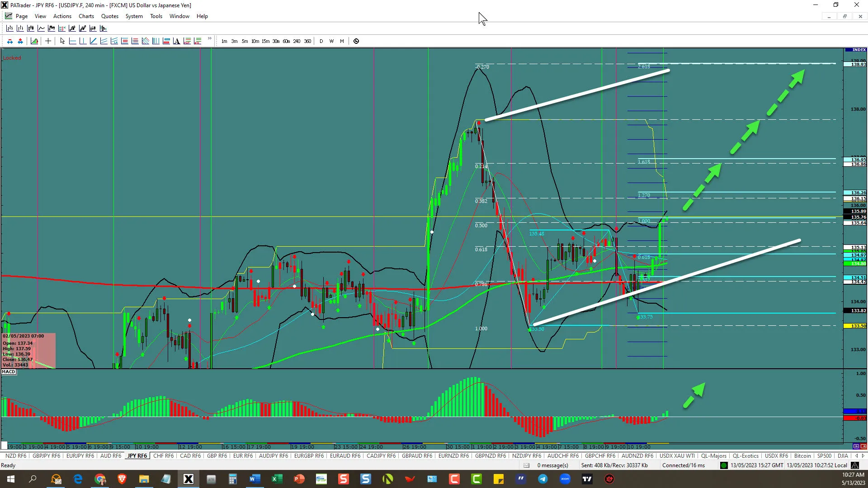Select the line chart type icon
The height and width of the screenshot is (488, 868).
(x=41, y=28)
